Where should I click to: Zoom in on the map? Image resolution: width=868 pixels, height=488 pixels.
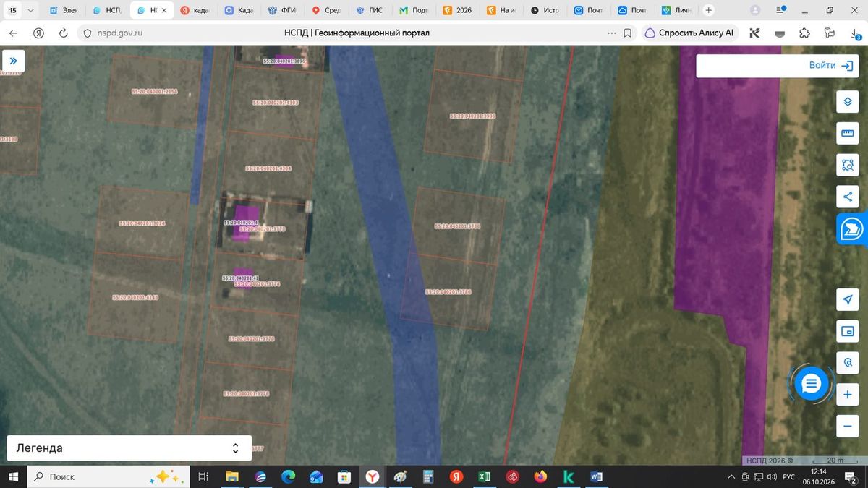click(x=847, y=395)
